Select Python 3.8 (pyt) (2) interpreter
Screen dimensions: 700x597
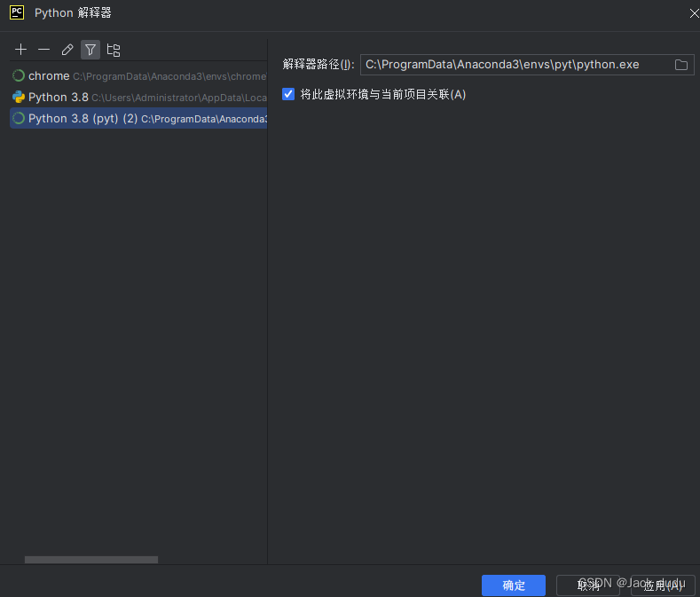(138, 118)
